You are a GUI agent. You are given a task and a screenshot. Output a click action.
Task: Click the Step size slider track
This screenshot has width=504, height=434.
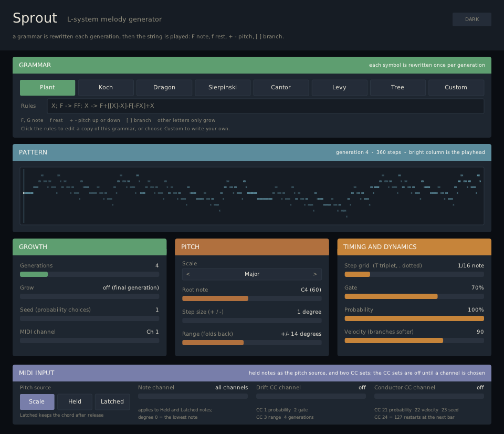click(x=252, y=321)
